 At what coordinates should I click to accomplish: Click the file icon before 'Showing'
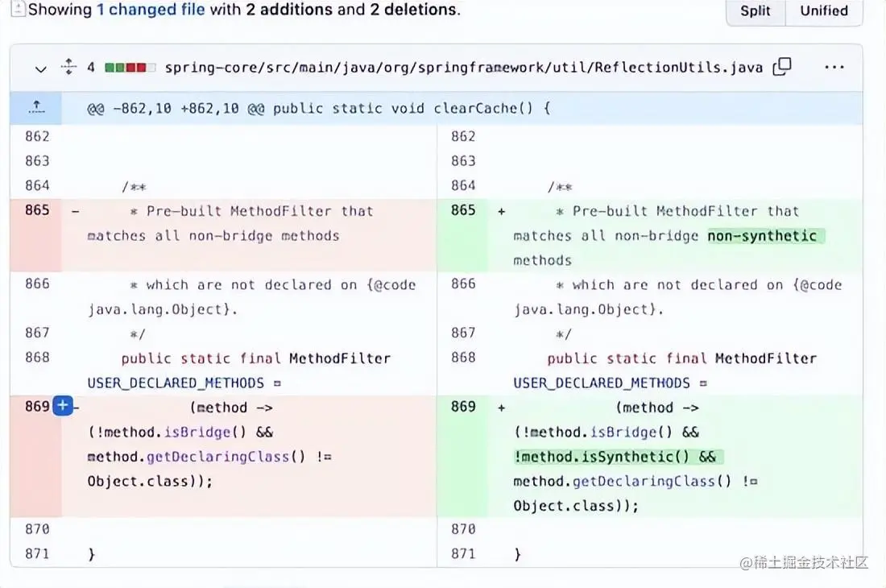point(18,9)
